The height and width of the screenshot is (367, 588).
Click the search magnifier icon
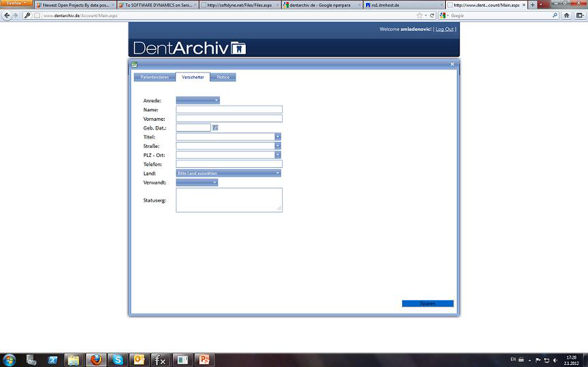click(x=555, y=16)
